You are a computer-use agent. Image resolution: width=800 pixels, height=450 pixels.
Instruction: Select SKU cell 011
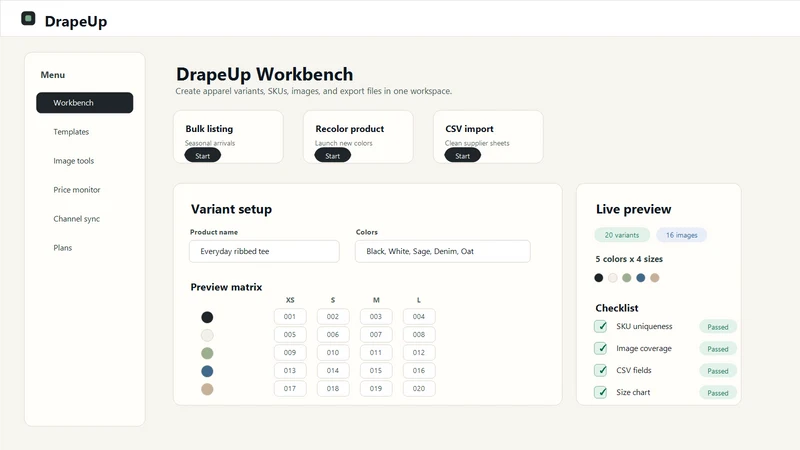pyautogui.click(x=376, y=352)
